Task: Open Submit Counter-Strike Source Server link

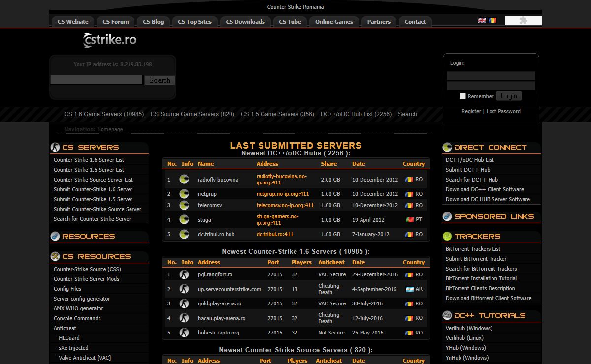Action: tap(98, 209)
